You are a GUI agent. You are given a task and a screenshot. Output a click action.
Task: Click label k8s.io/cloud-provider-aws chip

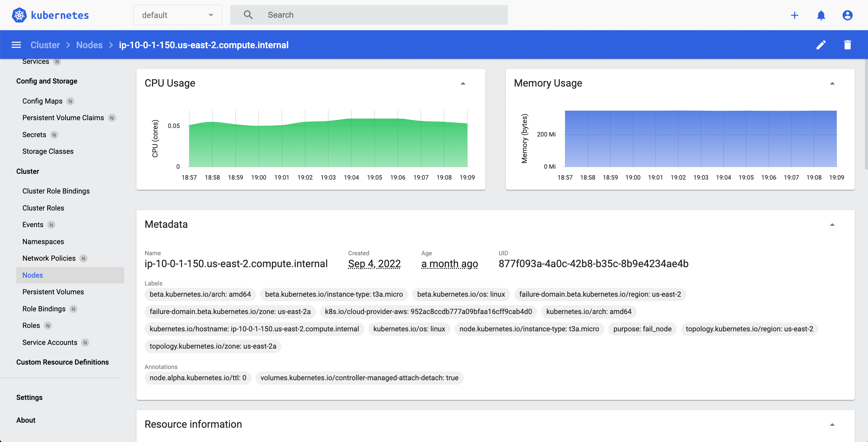428,312
